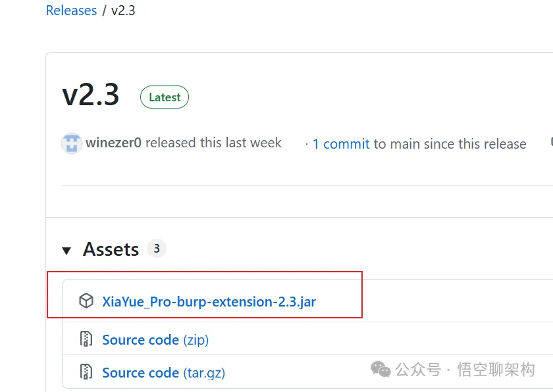Open the winezer0 avatar image
This screenshot has height=392, width=553.
pos(71,143)
